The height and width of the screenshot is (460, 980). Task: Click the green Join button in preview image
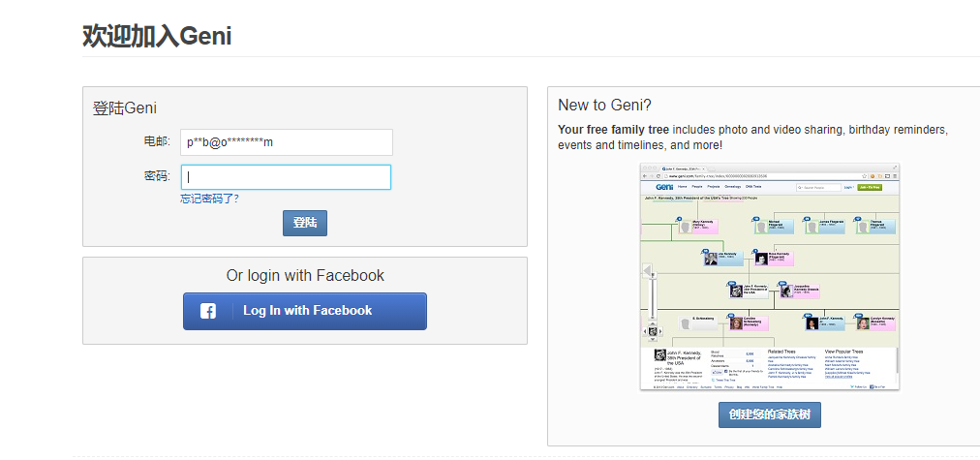[x=871, y=186]
